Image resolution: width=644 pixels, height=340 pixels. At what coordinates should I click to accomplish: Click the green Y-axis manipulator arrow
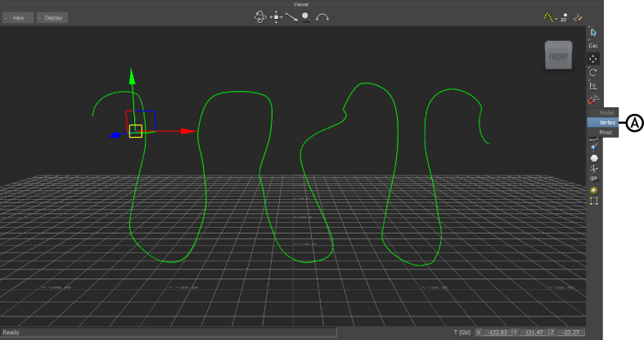(132, 76)
